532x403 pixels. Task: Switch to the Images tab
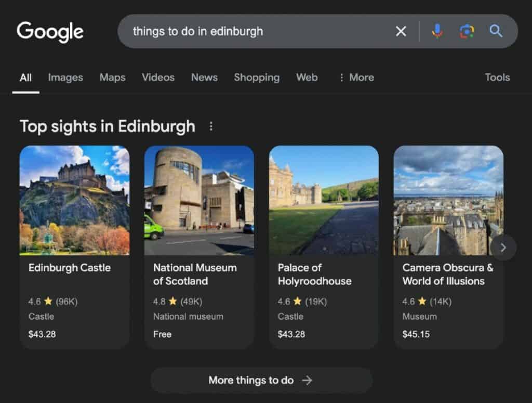pyautogui.click(x=65, y=78)
